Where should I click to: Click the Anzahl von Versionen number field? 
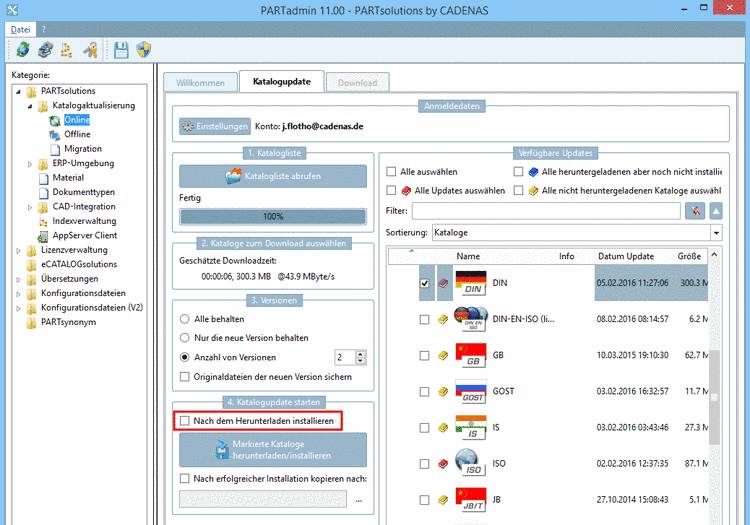pos(345,357)
